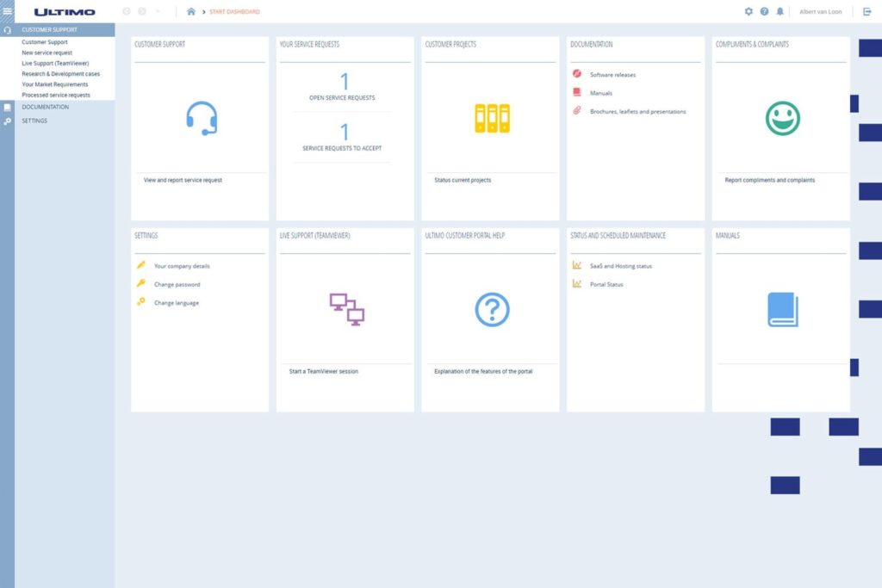Open the Software releases link
The image size is (882, 588).
[612, 75]
